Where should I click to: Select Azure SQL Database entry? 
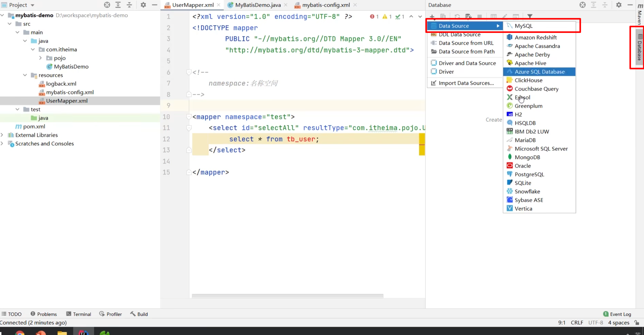(x=539, y=72)
